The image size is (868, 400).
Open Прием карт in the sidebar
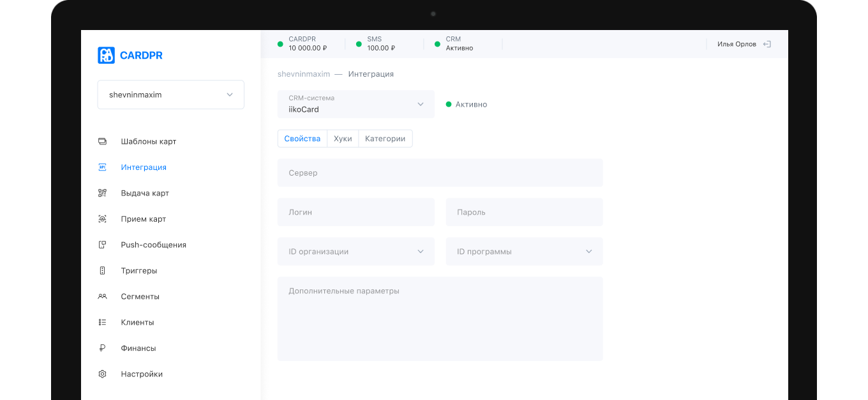144,219
